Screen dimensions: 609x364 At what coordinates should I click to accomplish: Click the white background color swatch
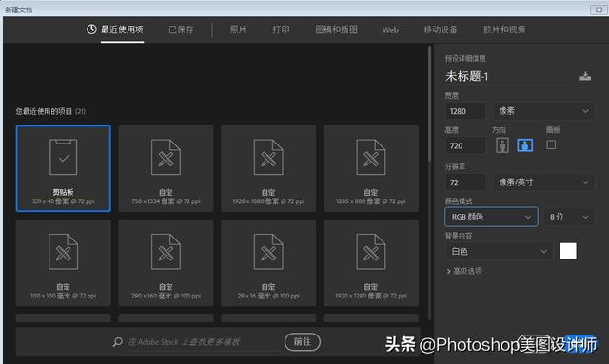coord(568,251)
